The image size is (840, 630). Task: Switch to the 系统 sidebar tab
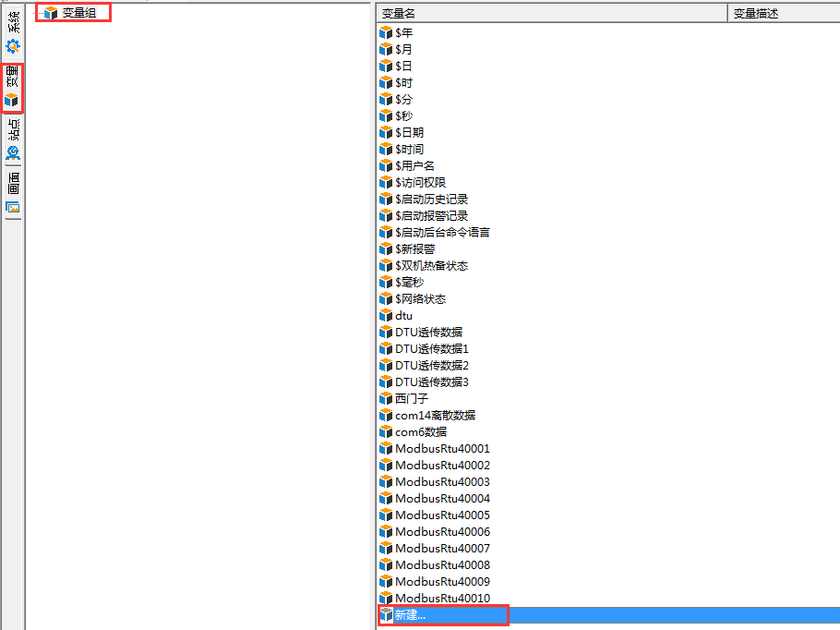click(13, 32)
